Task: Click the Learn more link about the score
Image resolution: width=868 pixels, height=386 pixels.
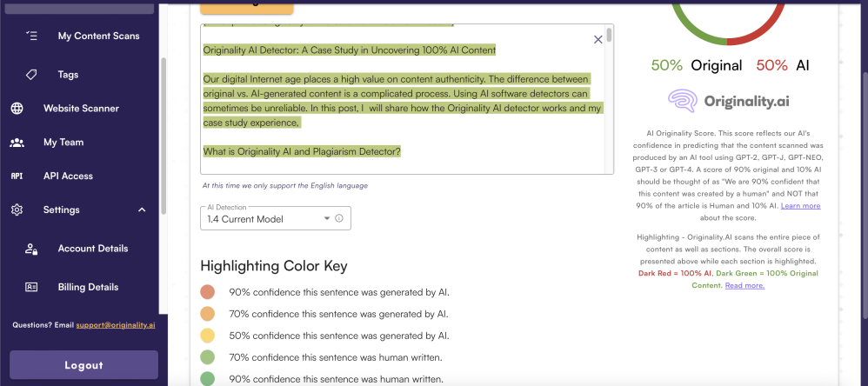Action: [800, 206]
